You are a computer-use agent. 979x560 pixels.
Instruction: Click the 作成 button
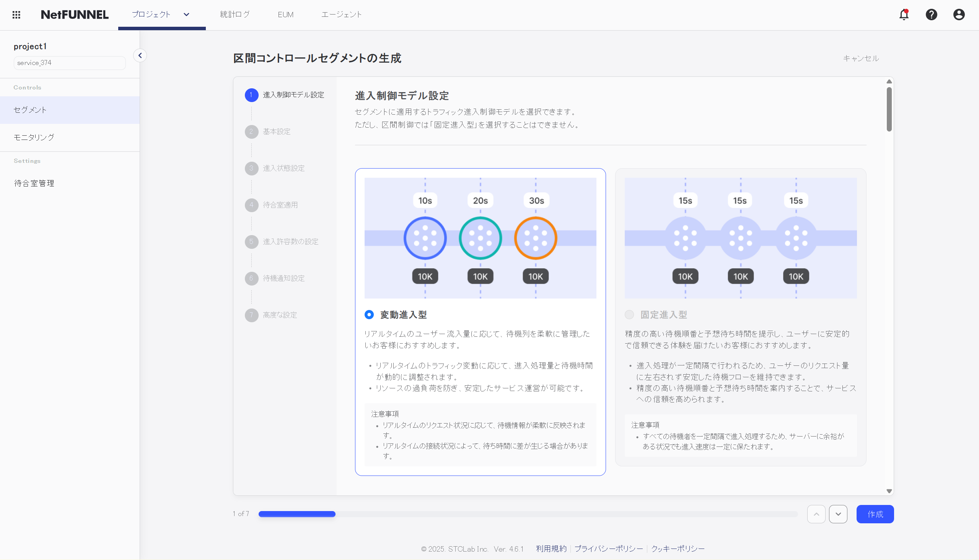[x=875, y=514]
